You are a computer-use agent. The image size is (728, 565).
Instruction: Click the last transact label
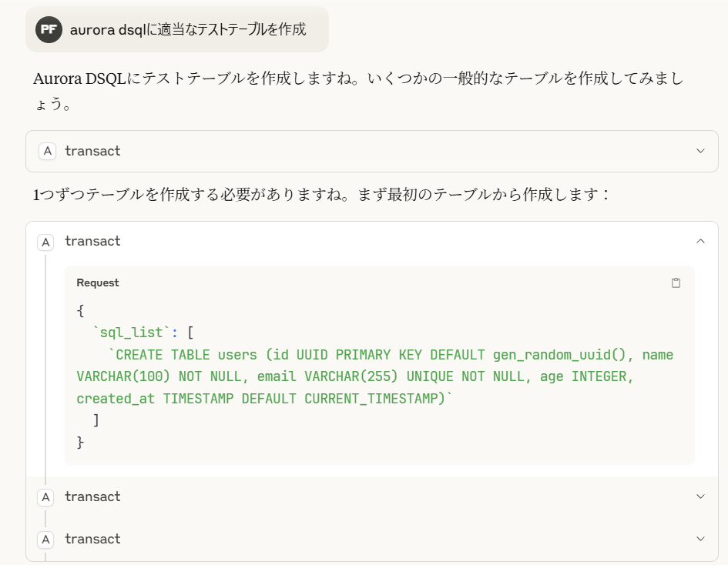92,539
